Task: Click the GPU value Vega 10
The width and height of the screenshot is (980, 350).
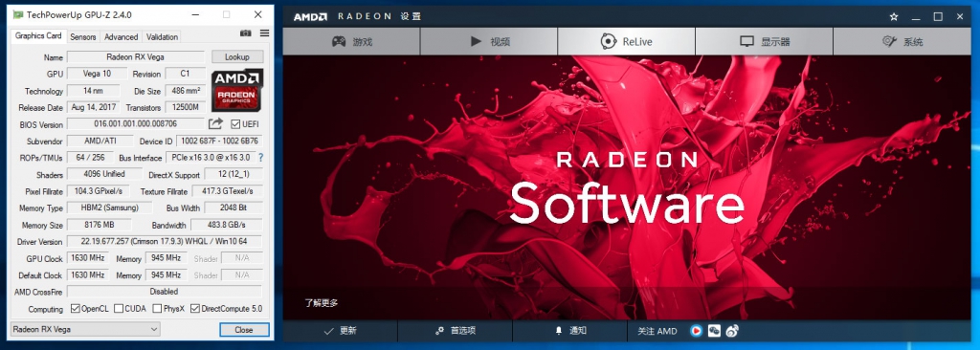Action: (97, 73)
